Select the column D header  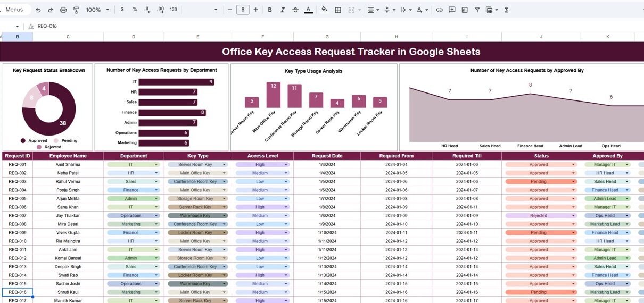(134, 37)
